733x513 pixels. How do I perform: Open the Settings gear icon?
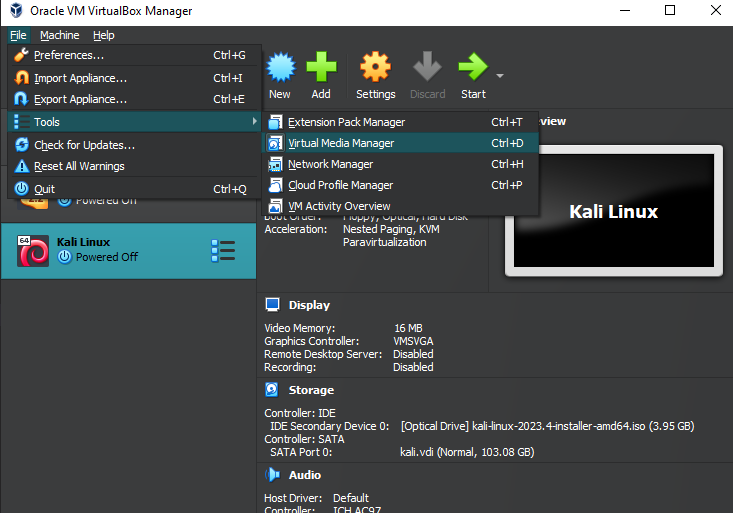(375, 68)
